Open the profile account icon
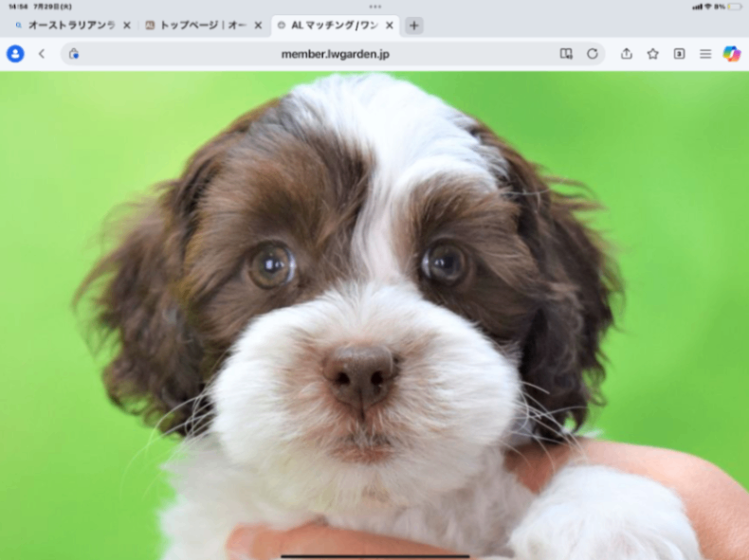 point(15,53)
